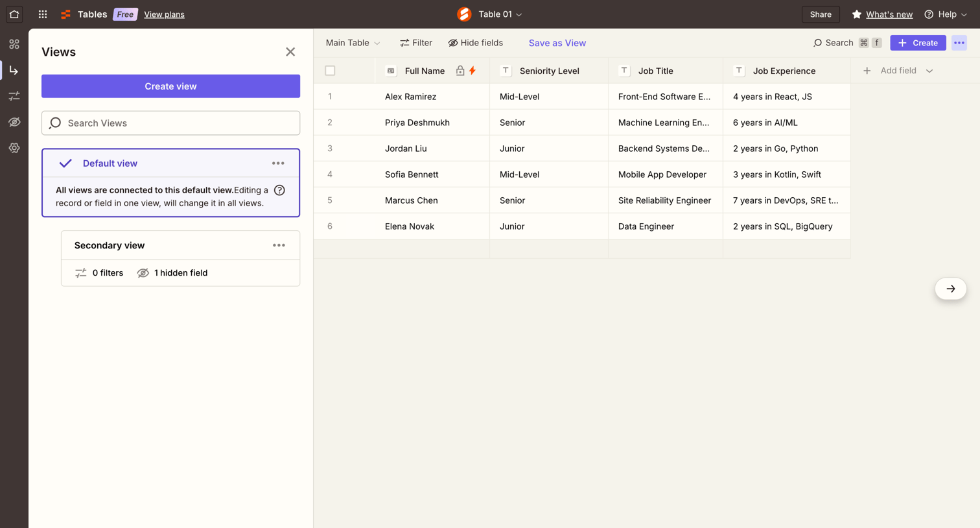The width and height of the screenshot is (980, 528).
Task: Select the Alex Ramirez cell
Action: click(x=432, y=97)
